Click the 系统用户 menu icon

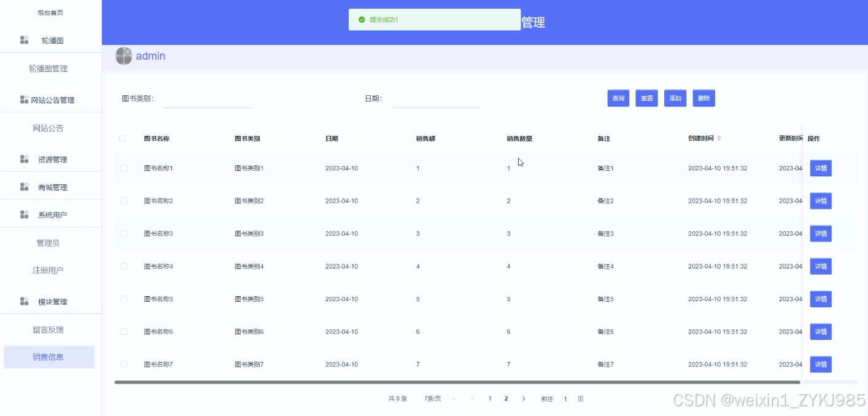pos(25,214)
